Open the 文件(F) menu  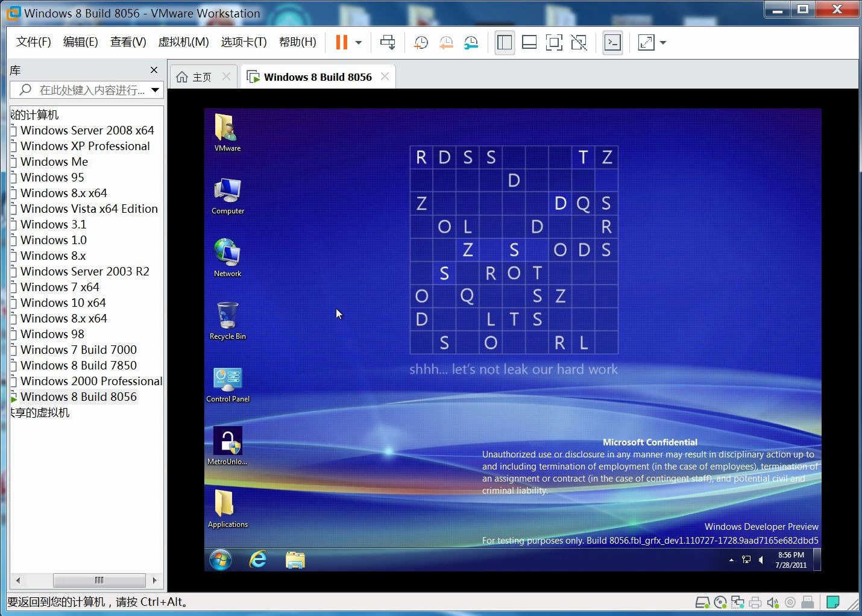(33, 42)
